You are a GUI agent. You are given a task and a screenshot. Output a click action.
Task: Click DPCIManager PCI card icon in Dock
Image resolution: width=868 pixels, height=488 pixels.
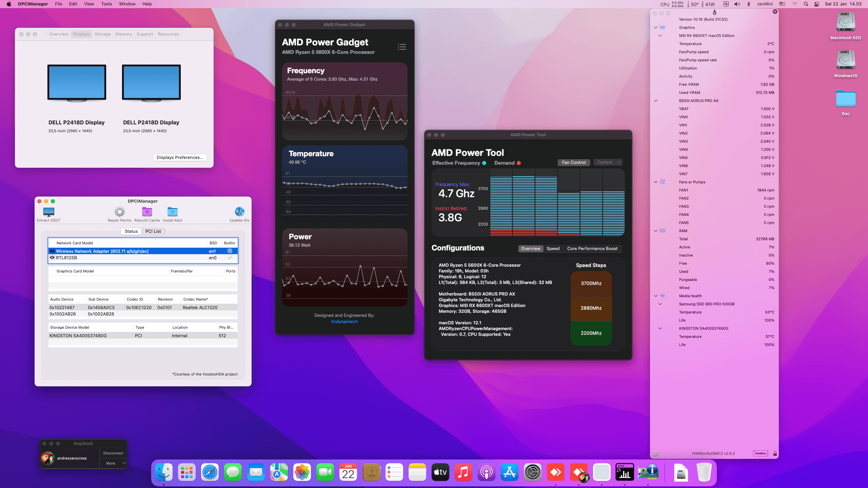[648, 472]
